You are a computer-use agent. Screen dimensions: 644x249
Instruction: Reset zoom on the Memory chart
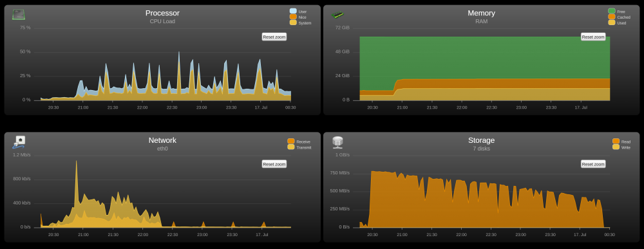pyautogui.click(x=593, y=37)
